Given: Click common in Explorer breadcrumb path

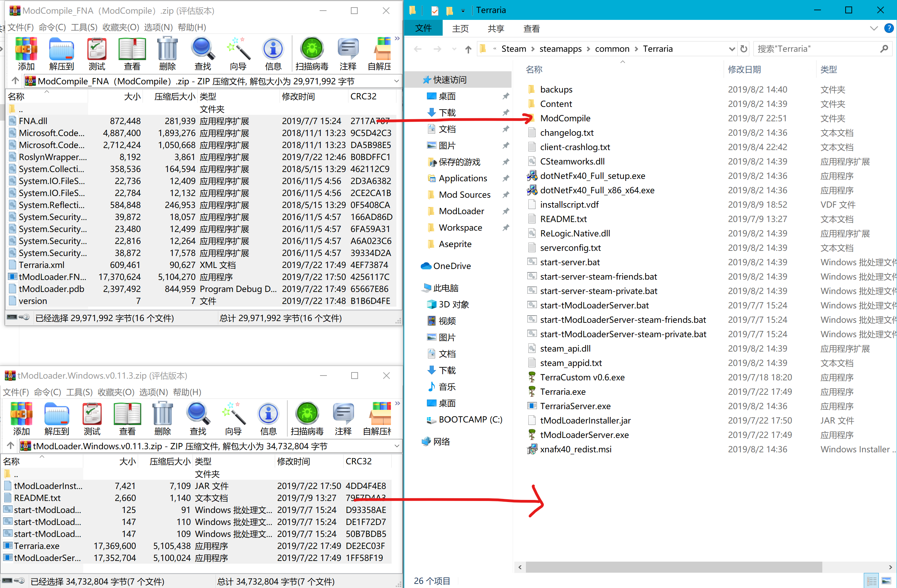Looking at the screenshot, I should [x=612, y=49].
